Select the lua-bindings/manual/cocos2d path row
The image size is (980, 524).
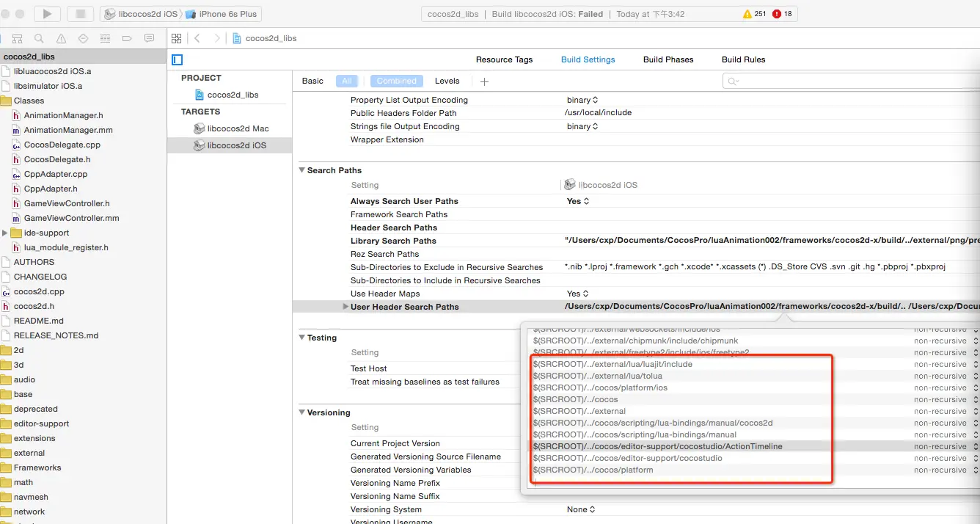coord(754,423)
